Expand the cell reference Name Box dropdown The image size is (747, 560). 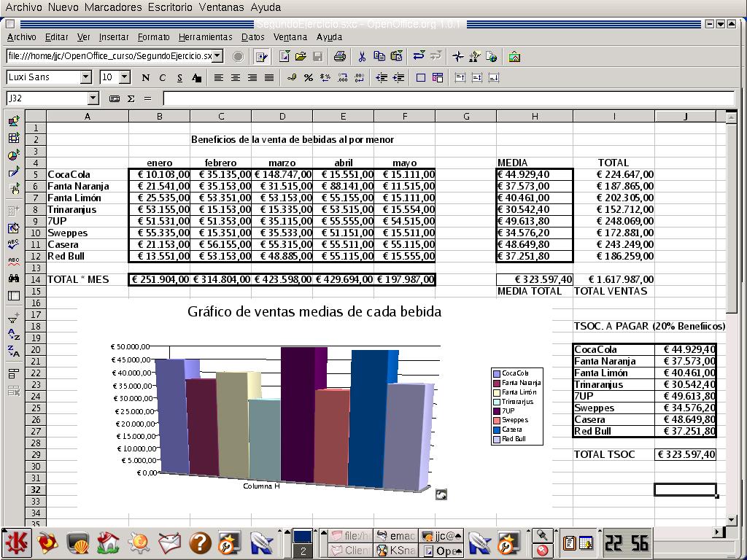[93, 98]
